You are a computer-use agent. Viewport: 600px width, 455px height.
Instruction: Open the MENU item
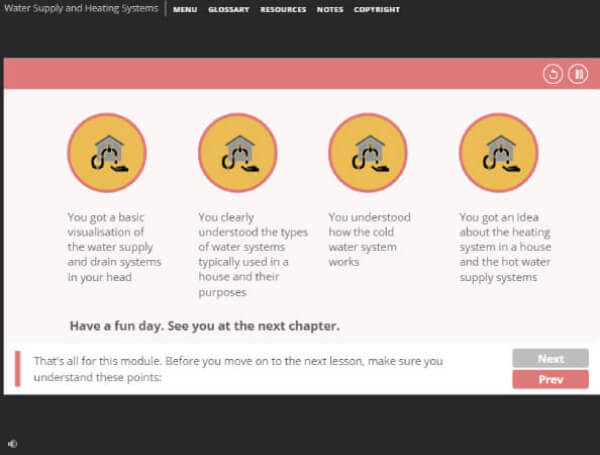coord(185,10)
